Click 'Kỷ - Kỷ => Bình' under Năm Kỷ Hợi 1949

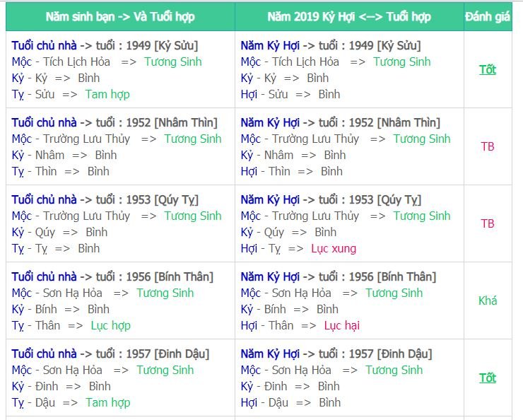[285, 78]
